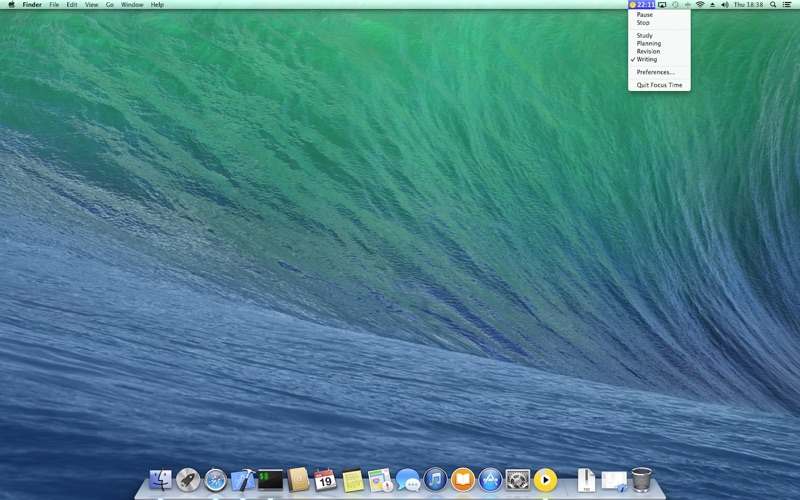Open the View menu
This screenshot has height=500, width=800.
click(91, 5)
